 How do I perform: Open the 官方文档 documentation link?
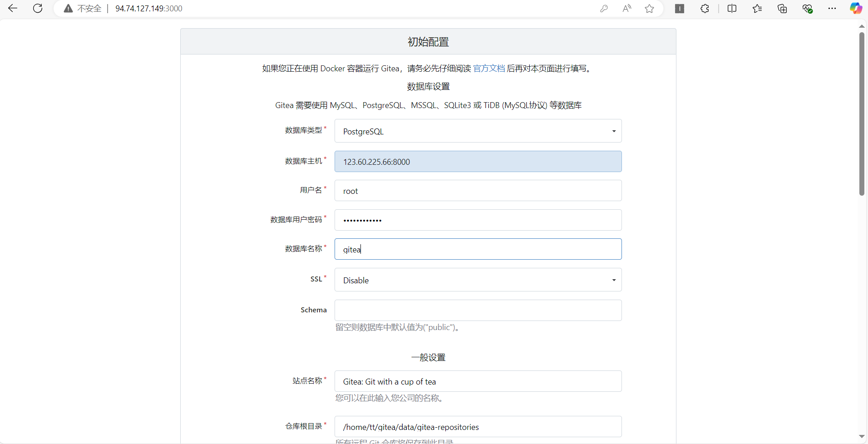[489, 68]
